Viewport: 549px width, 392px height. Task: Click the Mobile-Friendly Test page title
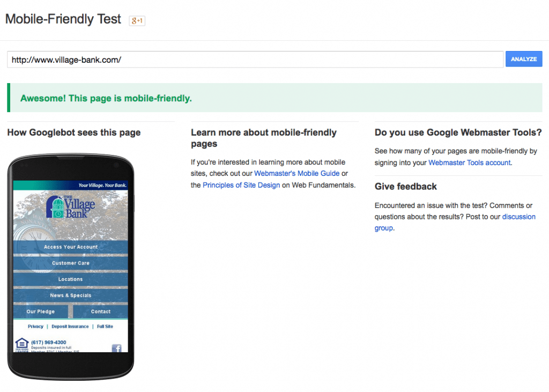[x=63, y=19]
